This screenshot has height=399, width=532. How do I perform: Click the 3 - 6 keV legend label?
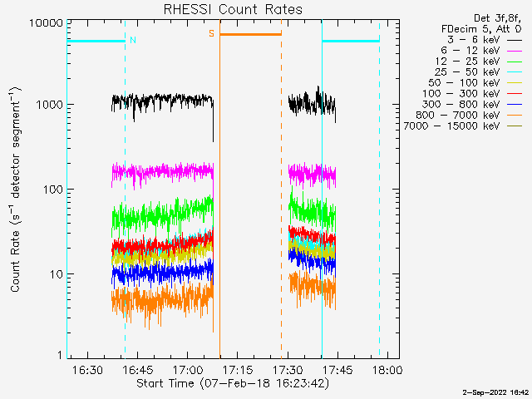click(x=474, y=40)
